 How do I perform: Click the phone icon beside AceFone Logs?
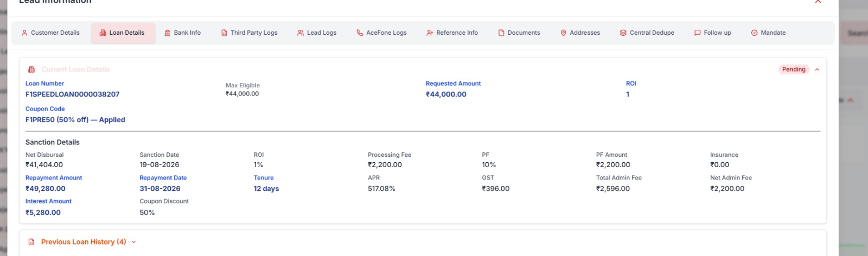[x=360, y=33]
